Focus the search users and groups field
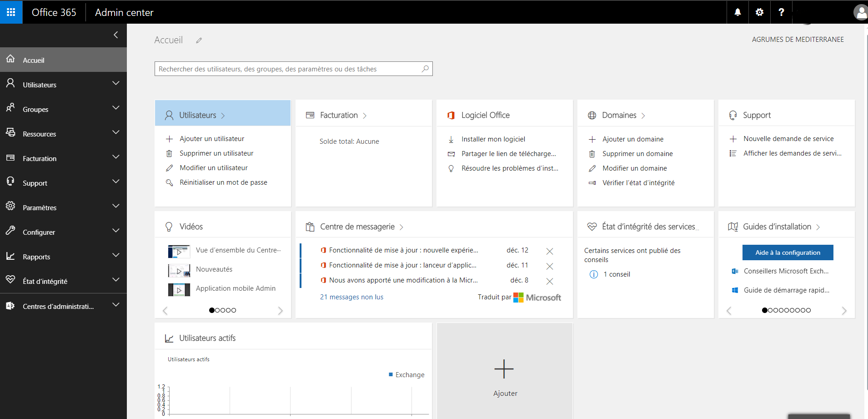 coord(293,69)
